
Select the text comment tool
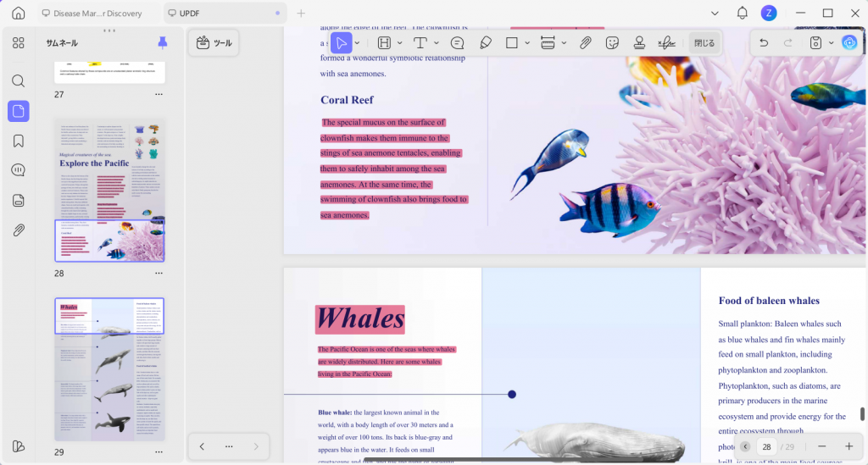(420, 42)
